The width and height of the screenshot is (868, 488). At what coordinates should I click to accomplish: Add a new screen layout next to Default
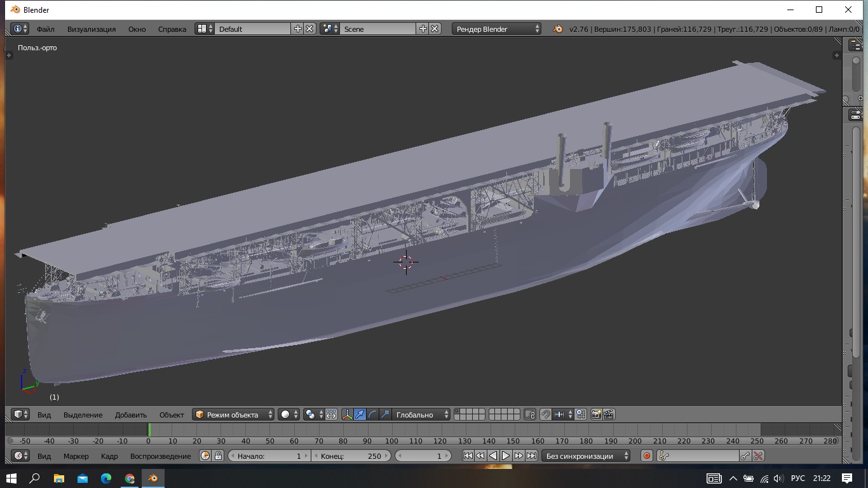[x=297, y=29]
